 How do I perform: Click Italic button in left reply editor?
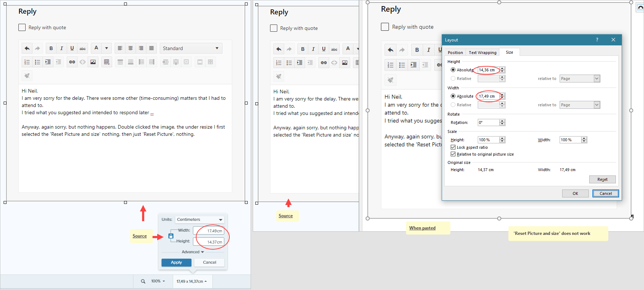[61, 48]
